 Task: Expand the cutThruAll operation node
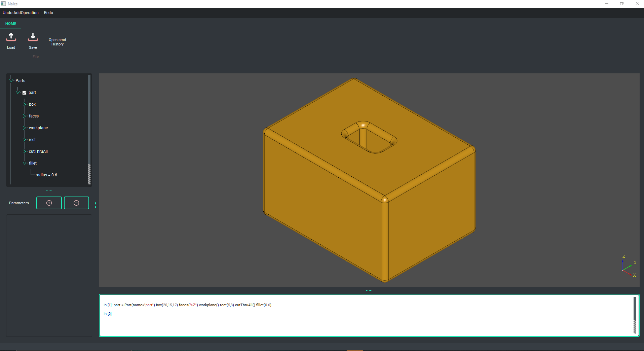[25, 151]
